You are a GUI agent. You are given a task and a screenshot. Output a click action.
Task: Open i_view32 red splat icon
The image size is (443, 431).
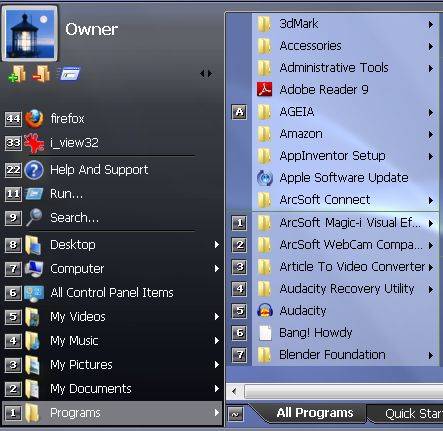(34, 143)
